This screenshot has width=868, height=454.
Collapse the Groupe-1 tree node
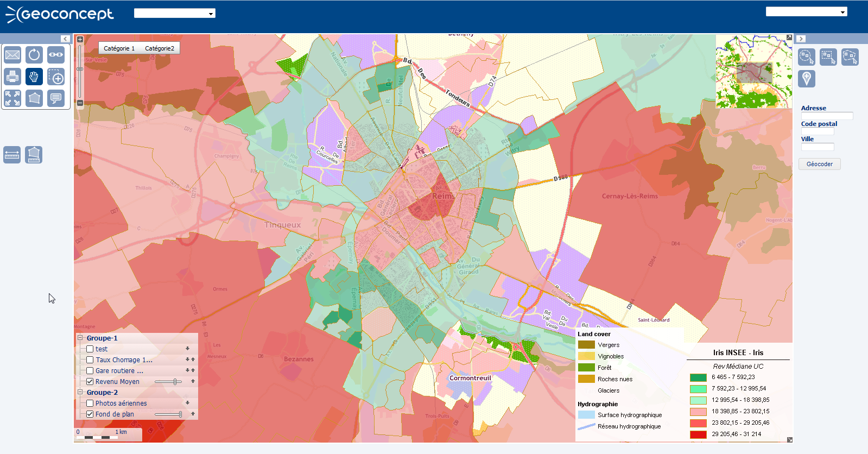coord(80,338)
